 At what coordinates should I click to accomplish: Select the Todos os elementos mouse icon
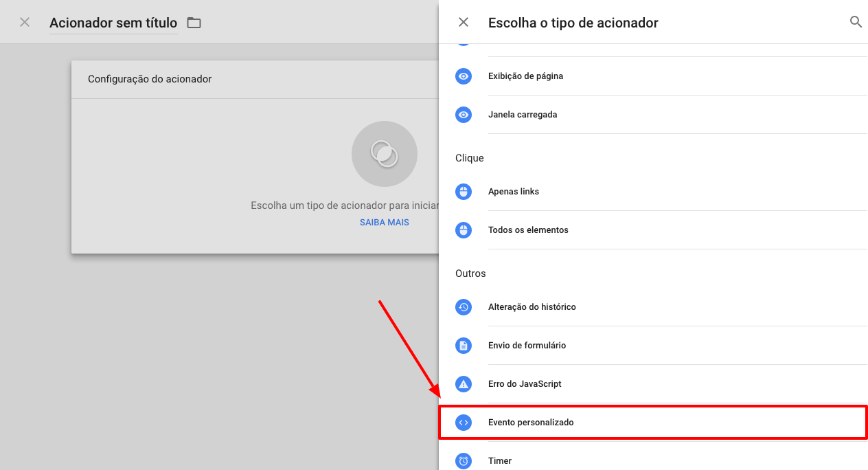pos(464,230)
